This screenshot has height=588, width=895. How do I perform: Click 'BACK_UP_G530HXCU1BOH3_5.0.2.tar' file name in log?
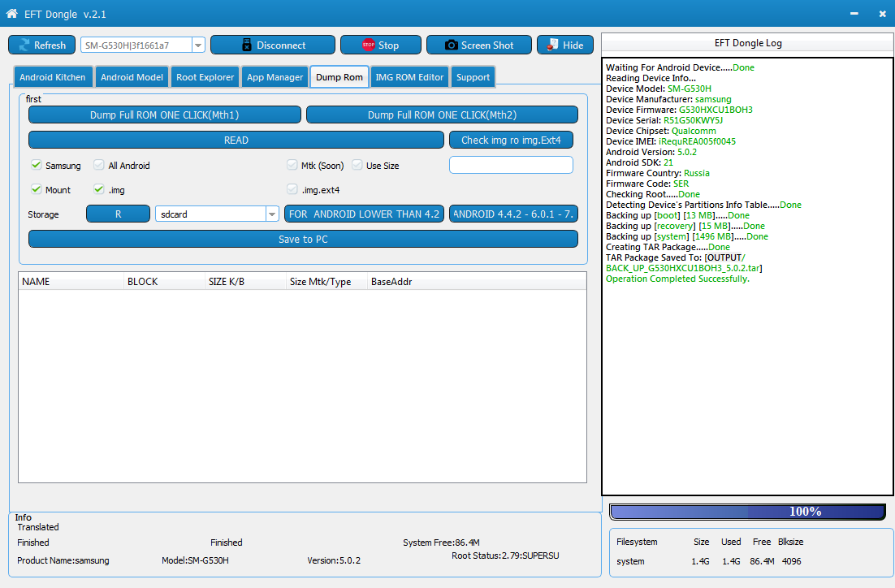tap(683, 268)
